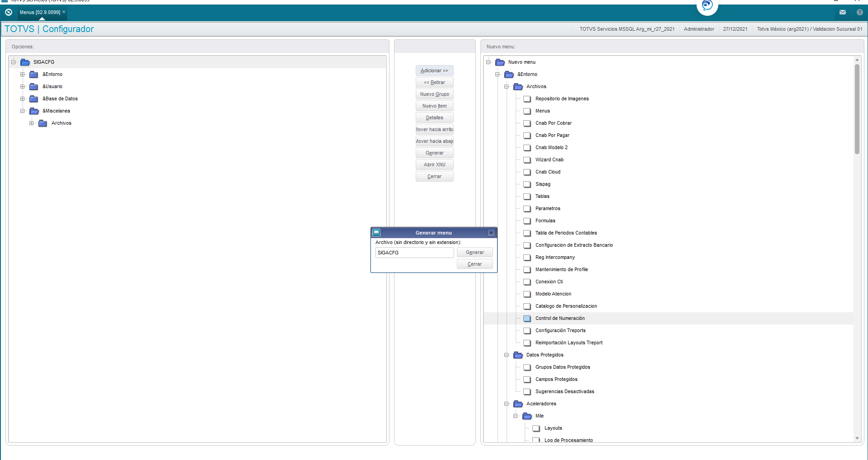Image resolution: width=868 pixels, height=460 pixels.
Task: Expand the Archivos node under &Miscelanea
Action: point(32,123)
